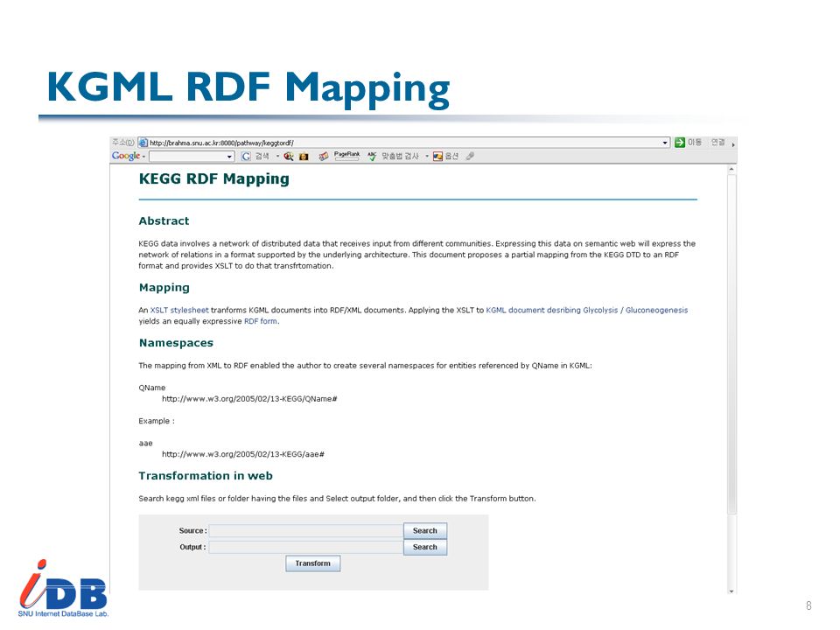Click the KEGG RDF Mapping page heading
840x630 pixels.
213,178
